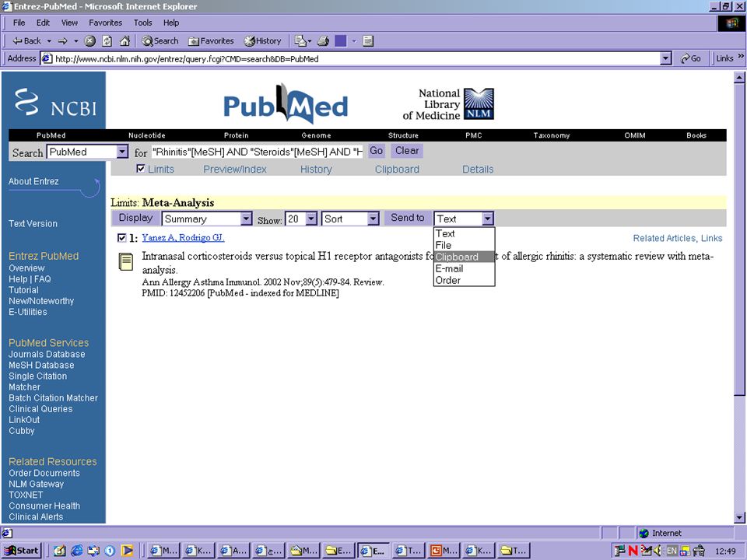
Task: Open the Search database PubMed dropdown
Action: [x=87, y=152]
